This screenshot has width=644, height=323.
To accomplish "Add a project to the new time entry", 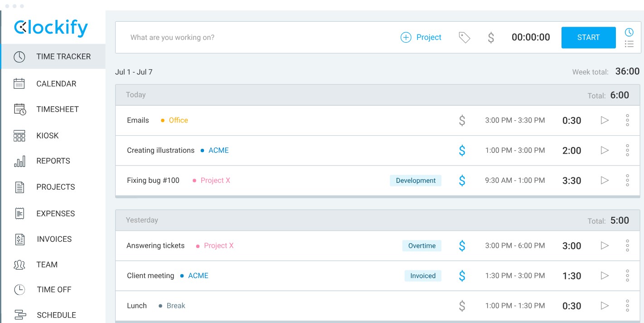I will coord(421,37).
